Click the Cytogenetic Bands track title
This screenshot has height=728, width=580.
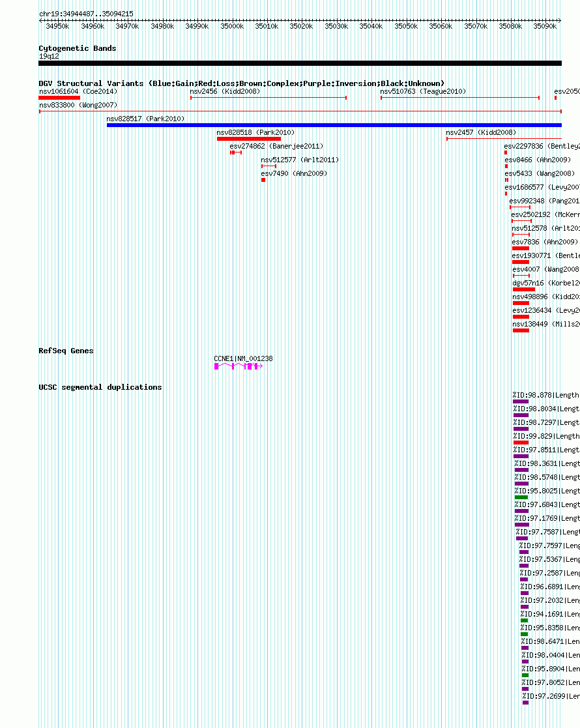click(78, 48)
